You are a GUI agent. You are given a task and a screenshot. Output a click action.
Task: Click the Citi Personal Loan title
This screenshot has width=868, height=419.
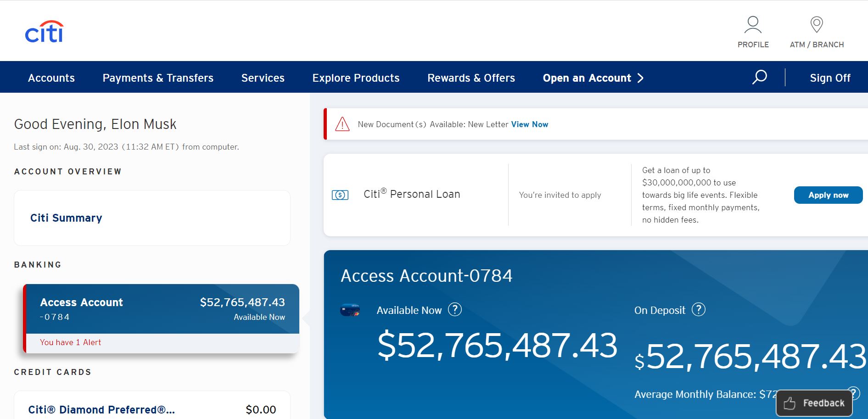click(x=412, y=194)
